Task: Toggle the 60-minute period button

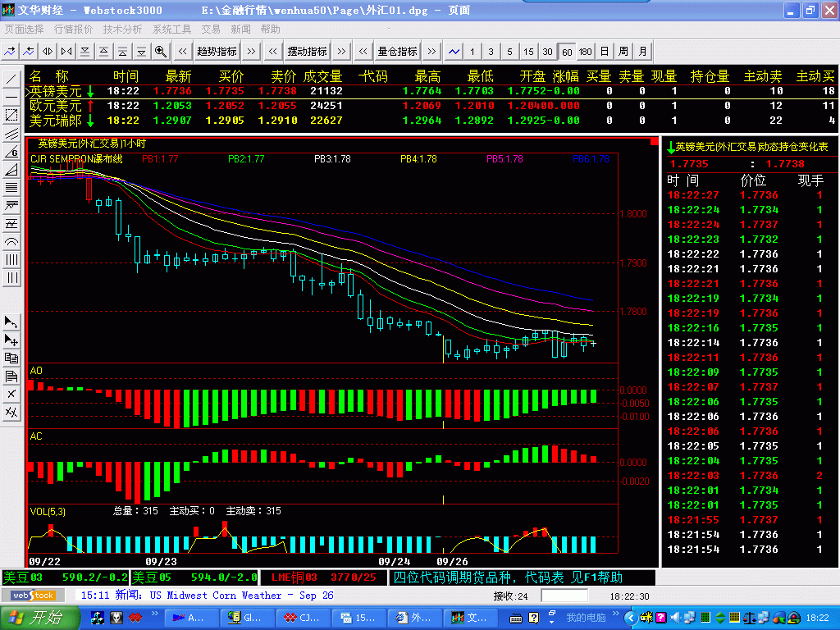Action: click(x=567, y=52)
